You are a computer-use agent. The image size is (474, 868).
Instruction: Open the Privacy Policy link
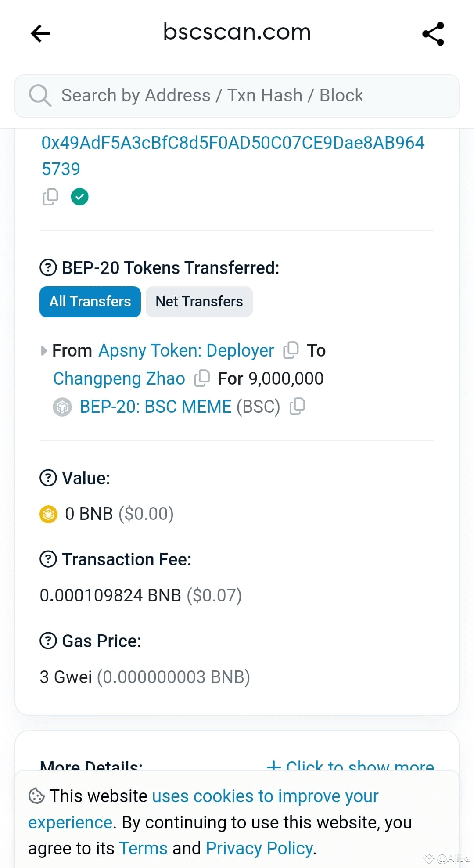pos(259,848)
